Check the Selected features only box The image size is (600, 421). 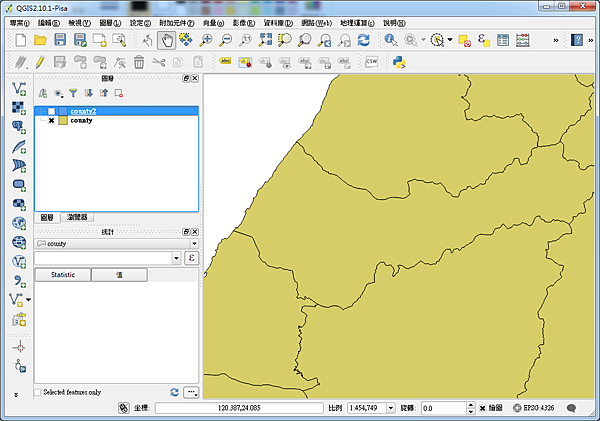click(x=39, y=392)
